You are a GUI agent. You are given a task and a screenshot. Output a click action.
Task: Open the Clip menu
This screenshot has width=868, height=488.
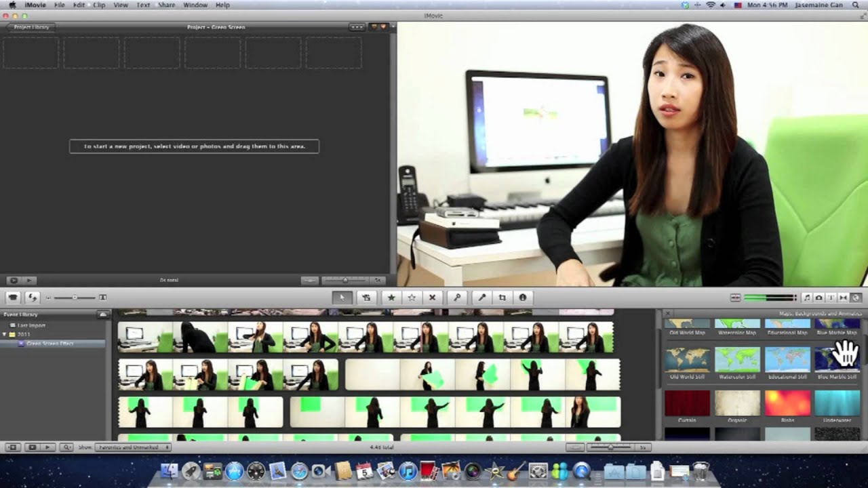coord(99,5)
